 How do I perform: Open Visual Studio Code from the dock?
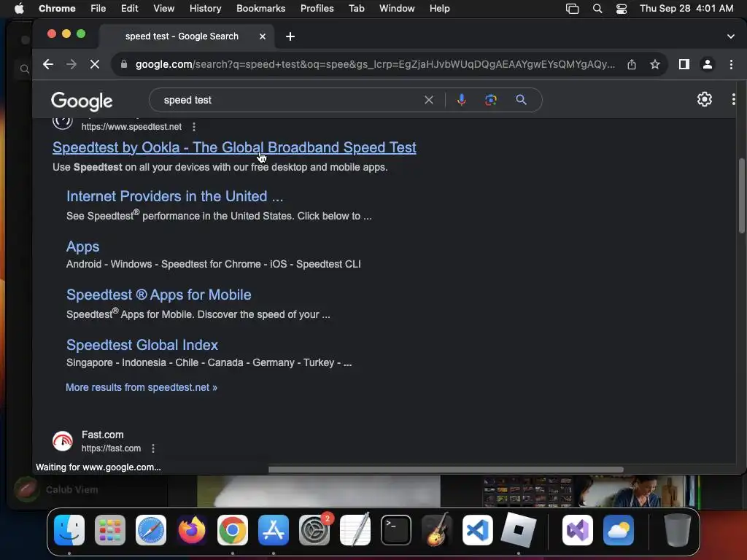(x=478, y=529)
